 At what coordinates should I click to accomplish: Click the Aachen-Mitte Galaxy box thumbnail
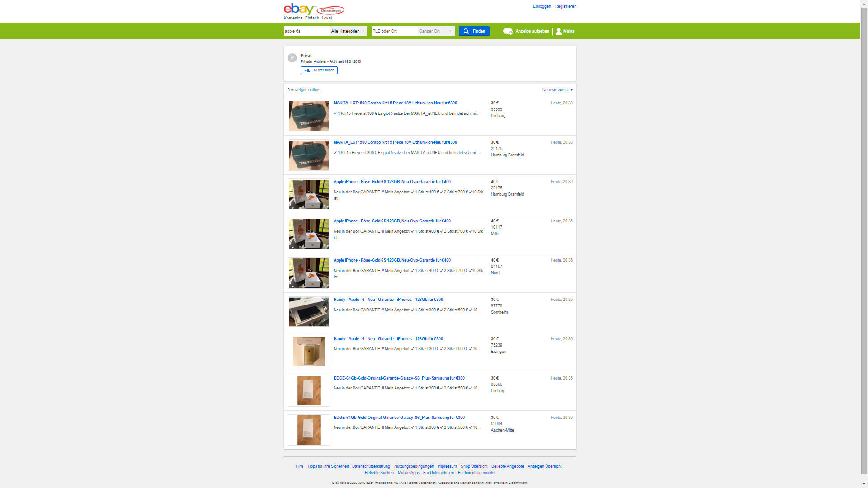click(x=309, y=430)
